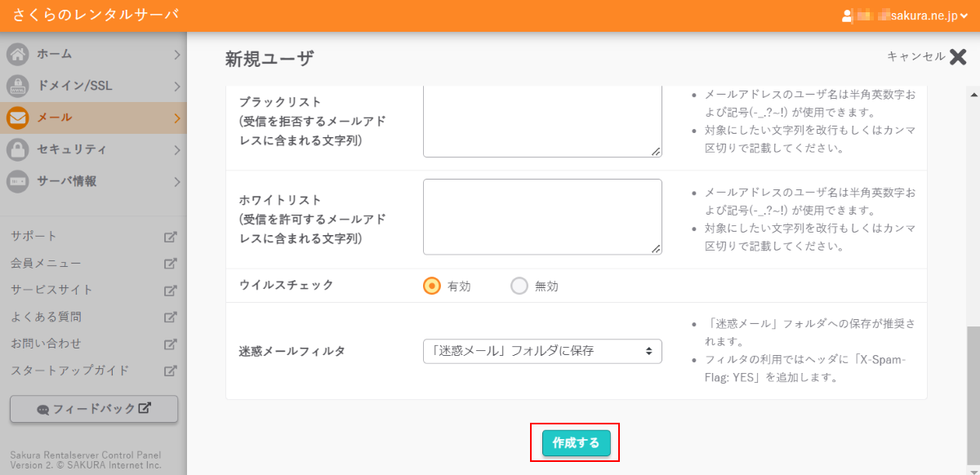The width and height of the screenshot is (980, 475).
Task: Disable virus check with 無効 radio
Action: [519, 286]
